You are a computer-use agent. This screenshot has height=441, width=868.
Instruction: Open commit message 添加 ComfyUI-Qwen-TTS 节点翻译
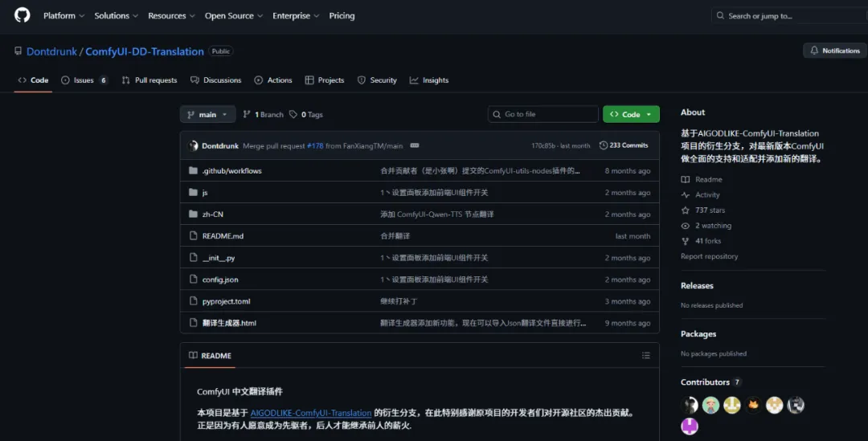tap(436, 214)
